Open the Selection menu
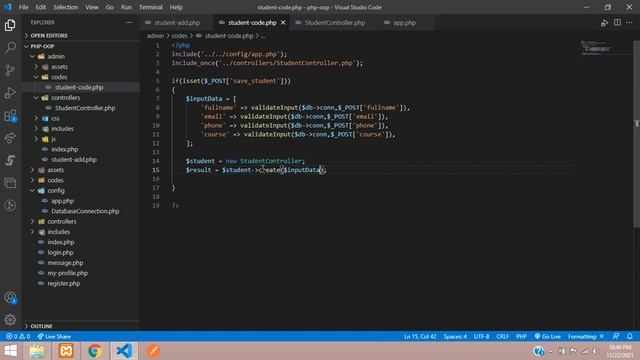Viewport: 640px width, 360px height. pyautogui.click(x=65, y=7)
